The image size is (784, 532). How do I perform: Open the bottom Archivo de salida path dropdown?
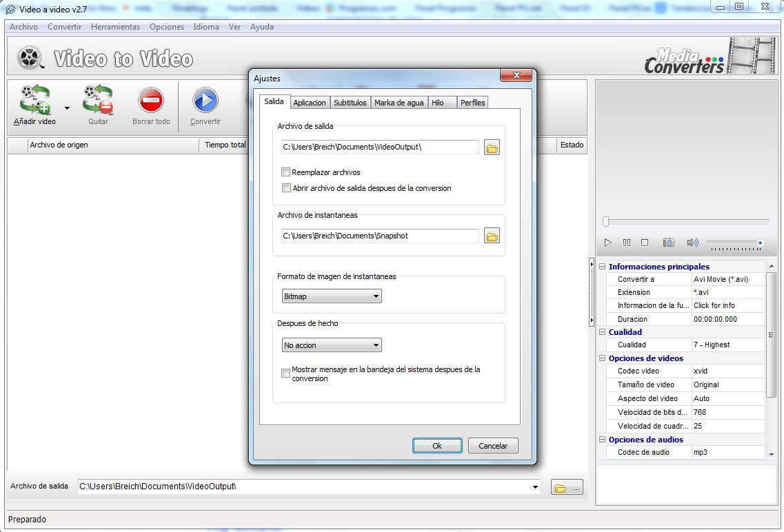coord(536,487)
